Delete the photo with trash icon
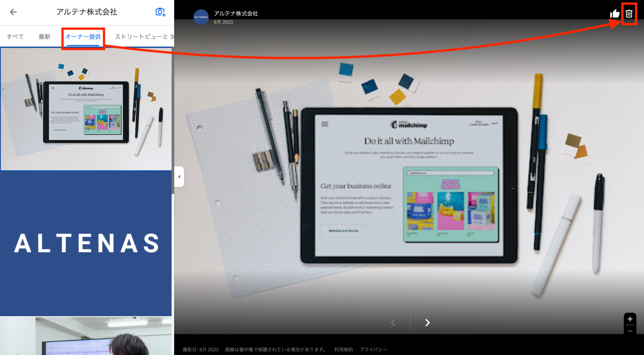Image resolution: width=644 pixels, height=355 pixels. [x=629, y=14]
